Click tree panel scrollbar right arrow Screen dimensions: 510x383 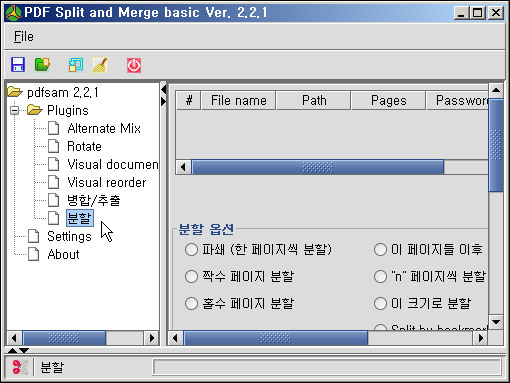click(152, 338)
